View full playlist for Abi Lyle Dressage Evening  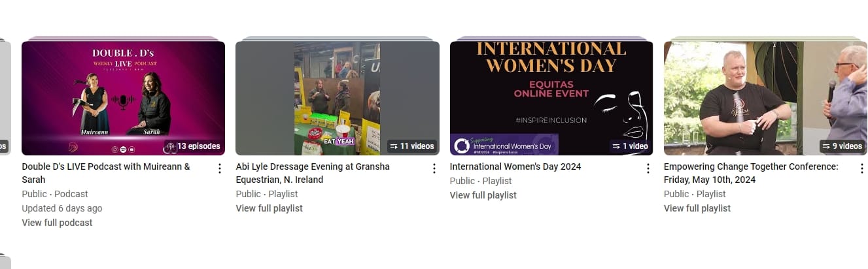tap(269, 208)
